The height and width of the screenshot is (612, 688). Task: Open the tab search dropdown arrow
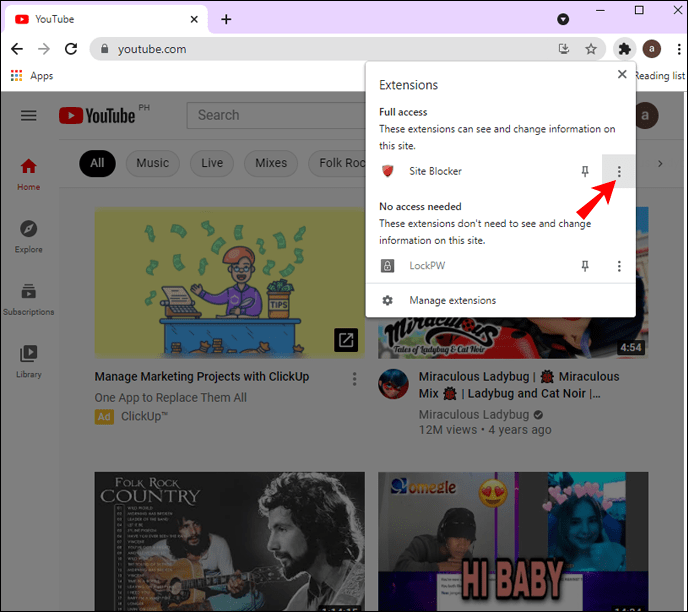(563, 19)
